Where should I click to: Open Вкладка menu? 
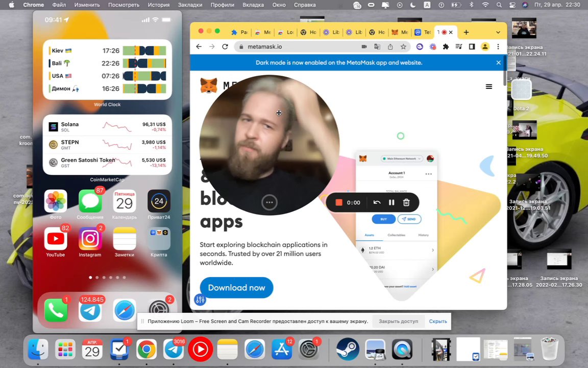click(x=253, y=5)
